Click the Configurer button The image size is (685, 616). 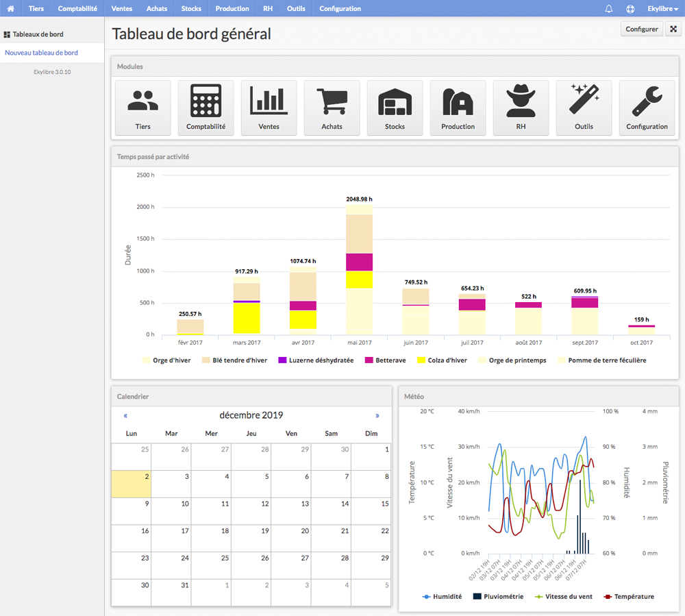click(642, 29)
